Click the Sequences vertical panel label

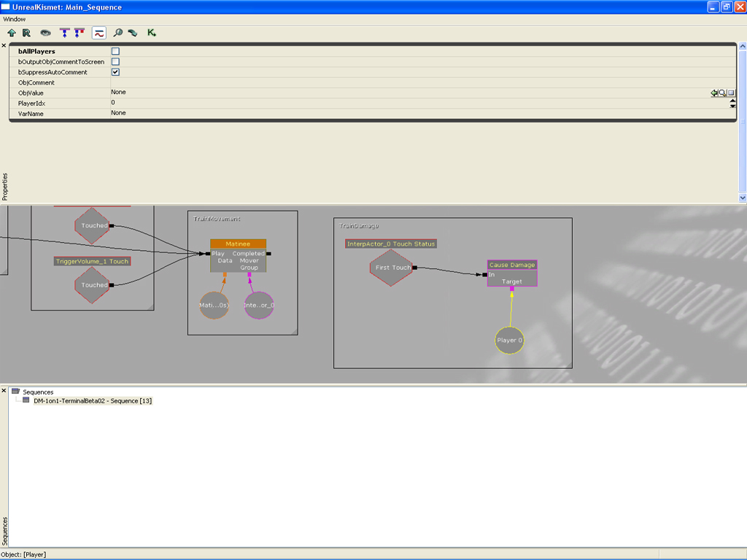(x=5, y=531)
